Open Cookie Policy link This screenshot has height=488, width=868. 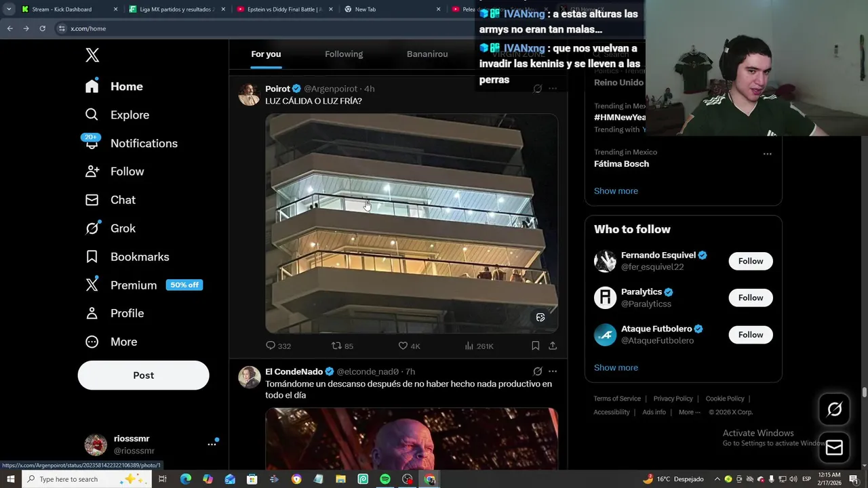click(x=725, y=399)
